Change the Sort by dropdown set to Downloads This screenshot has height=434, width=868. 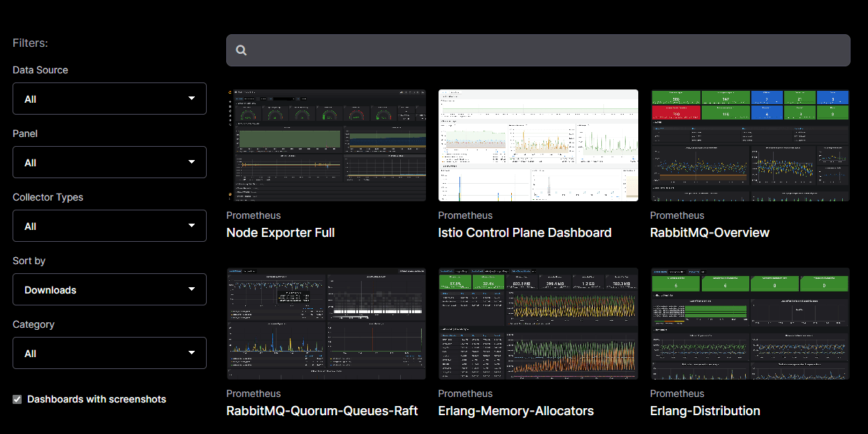point(110,289)
